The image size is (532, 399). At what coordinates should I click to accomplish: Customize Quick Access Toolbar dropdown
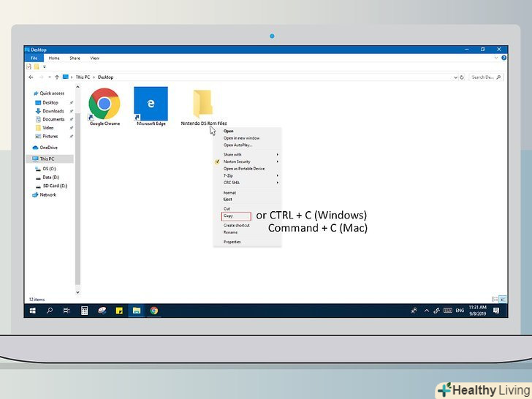pyautogui.click(x=44, y=66)
